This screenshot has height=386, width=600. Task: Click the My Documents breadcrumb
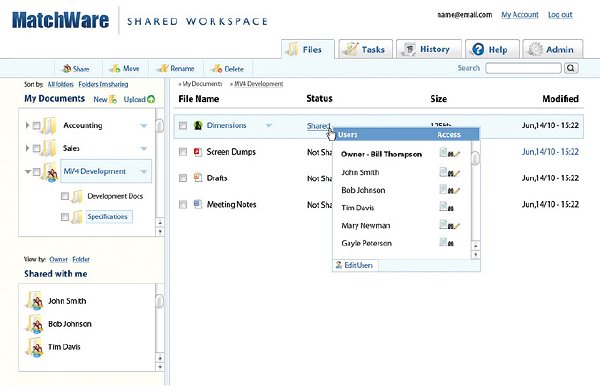(x=202, y=84)
